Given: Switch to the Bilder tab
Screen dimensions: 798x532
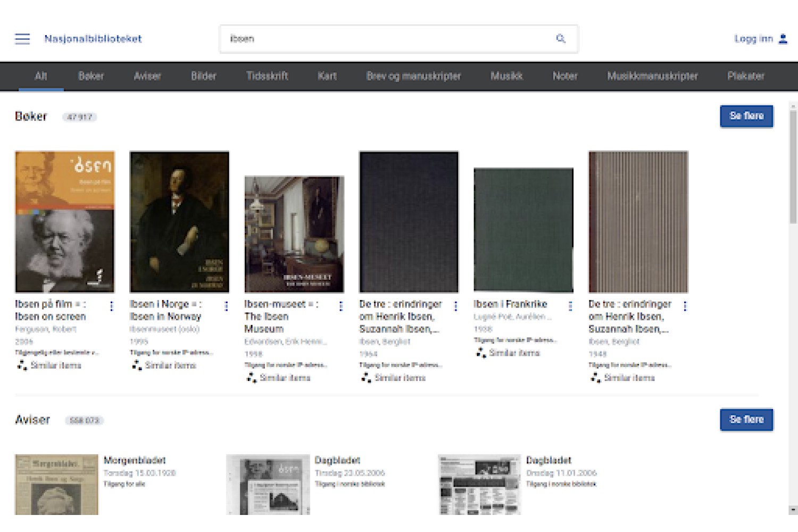Looking at the screenshot, I should tap(204, 76).
